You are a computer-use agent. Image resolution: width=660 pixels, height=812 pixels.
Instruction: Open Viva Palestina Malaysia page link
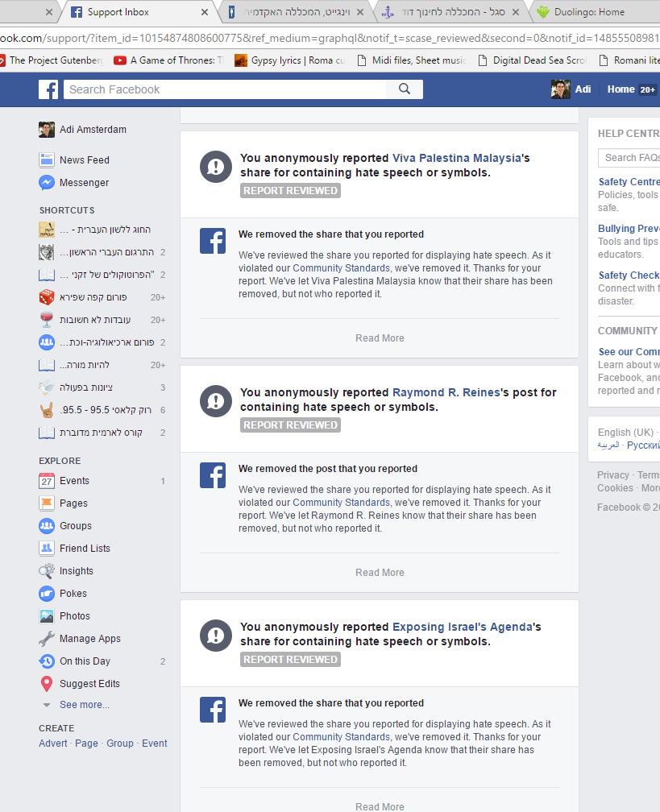coord(456,158)
